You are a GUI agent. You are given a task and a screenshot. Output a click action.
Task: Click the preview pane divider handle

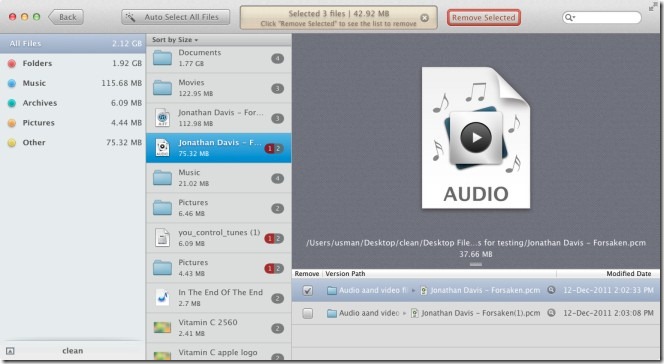(476, 265)
